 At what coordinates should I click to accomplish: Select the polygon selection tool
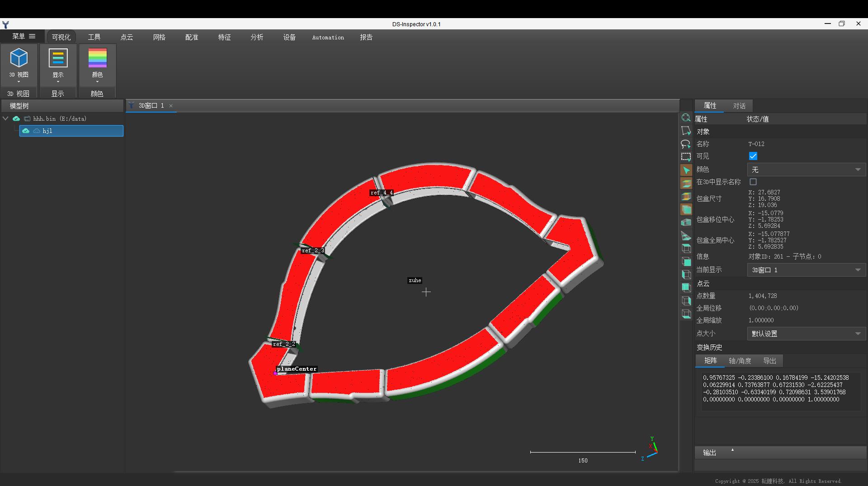pos(686,131)
